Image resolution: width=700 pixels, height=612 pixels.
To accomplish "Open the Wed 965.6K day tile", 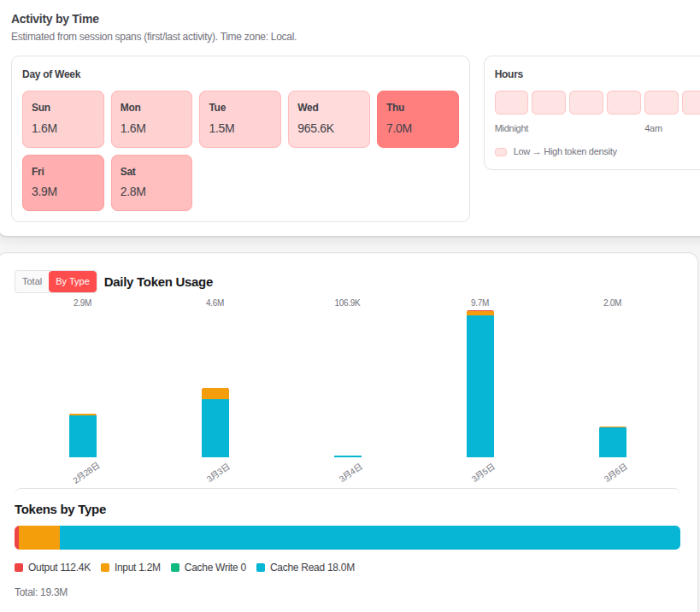I will point(329,119).
